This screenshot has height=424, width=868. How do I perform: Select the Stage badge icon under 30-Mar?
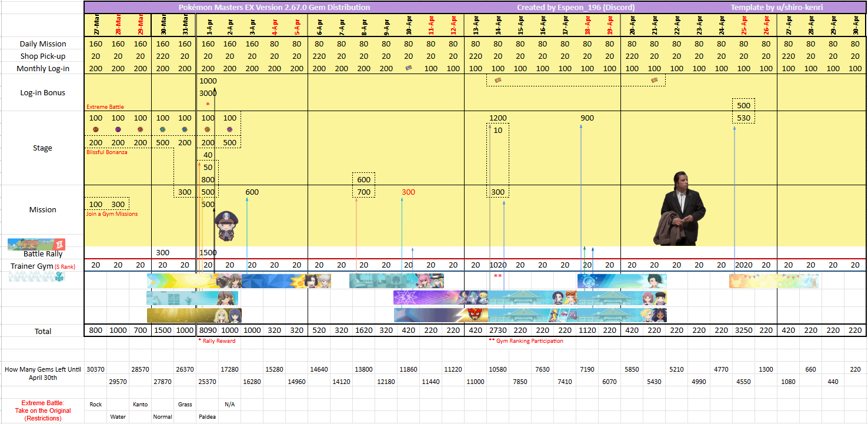pos(163,129)
